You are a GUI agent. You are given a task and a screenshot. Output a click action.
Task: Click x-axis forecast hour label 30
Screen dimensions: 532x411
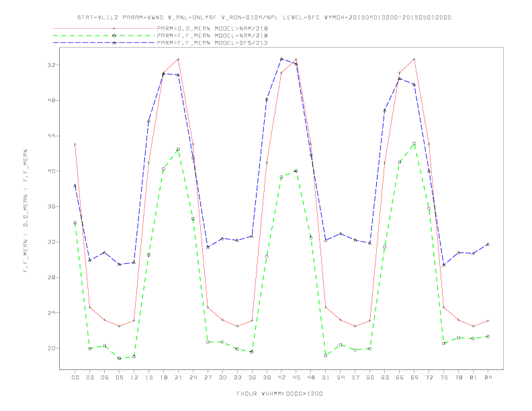click(222, 377)
